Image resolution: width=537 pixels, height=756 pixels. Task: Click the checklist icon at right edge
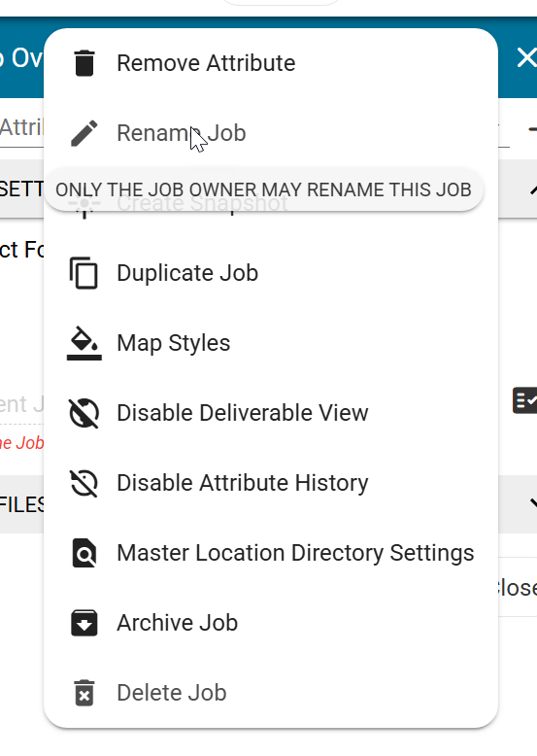tap(525, 400)
